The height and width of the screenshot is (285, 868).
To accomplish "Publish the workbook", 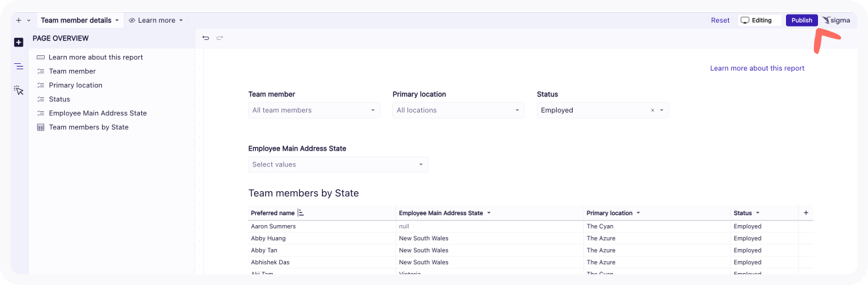I will point(802,21).
